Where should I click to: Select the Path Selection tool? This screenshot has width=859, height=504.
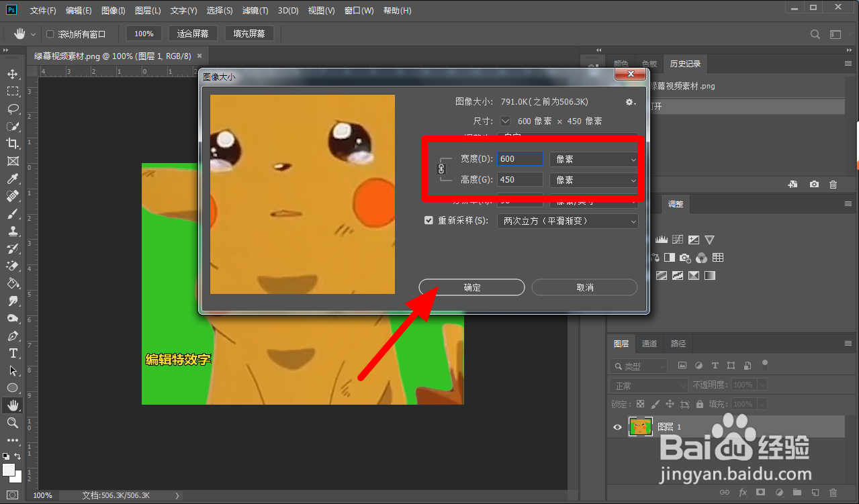pyautogui.click(x=13, y=370)
